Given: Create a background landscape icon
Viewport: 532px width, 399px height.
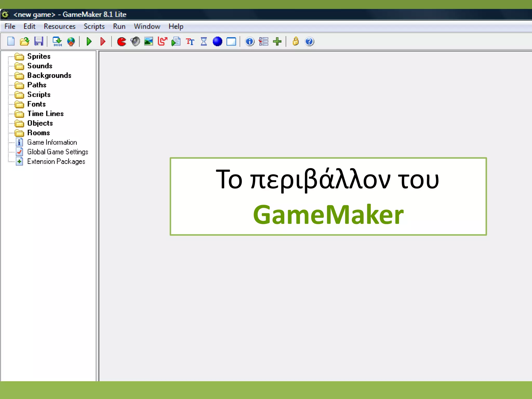Looking at the screenshot, I should tap(149, 41).
